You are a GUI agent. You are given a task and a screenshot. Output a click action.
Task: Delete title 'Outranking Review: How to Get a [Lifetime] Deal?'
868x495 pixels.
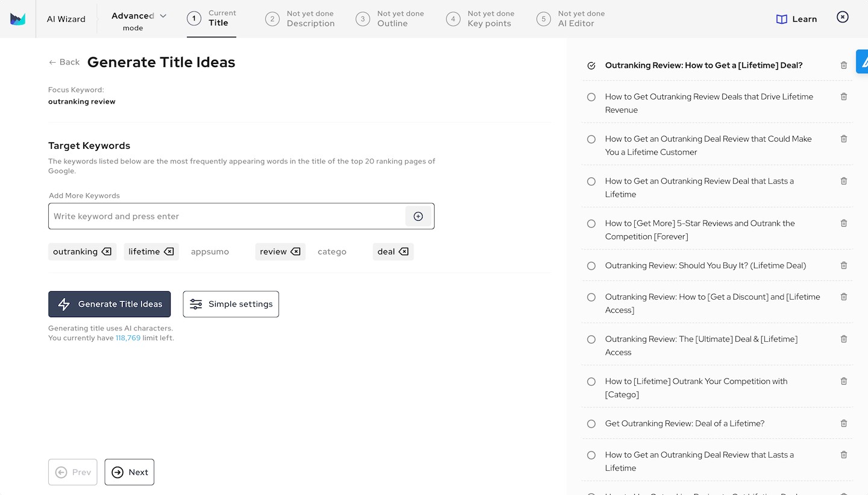click(844, 65)
